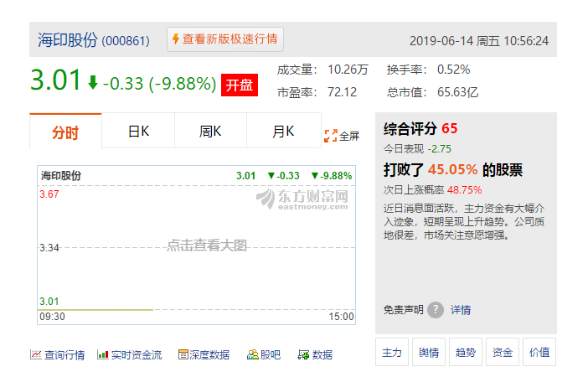This screenshot has height=372, width=588.
Task: Open the 股吧 link
Action: (x=271, y=354)
